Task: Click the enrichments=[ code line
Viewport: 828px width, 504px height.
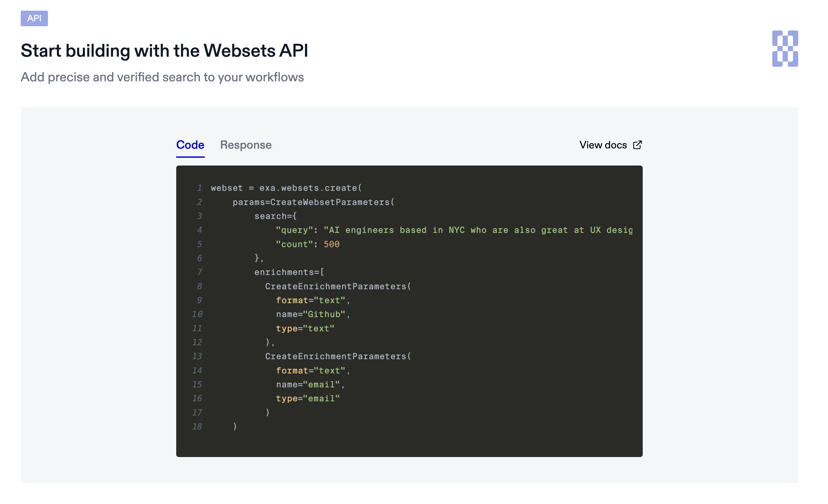Action: pos(289,272)
